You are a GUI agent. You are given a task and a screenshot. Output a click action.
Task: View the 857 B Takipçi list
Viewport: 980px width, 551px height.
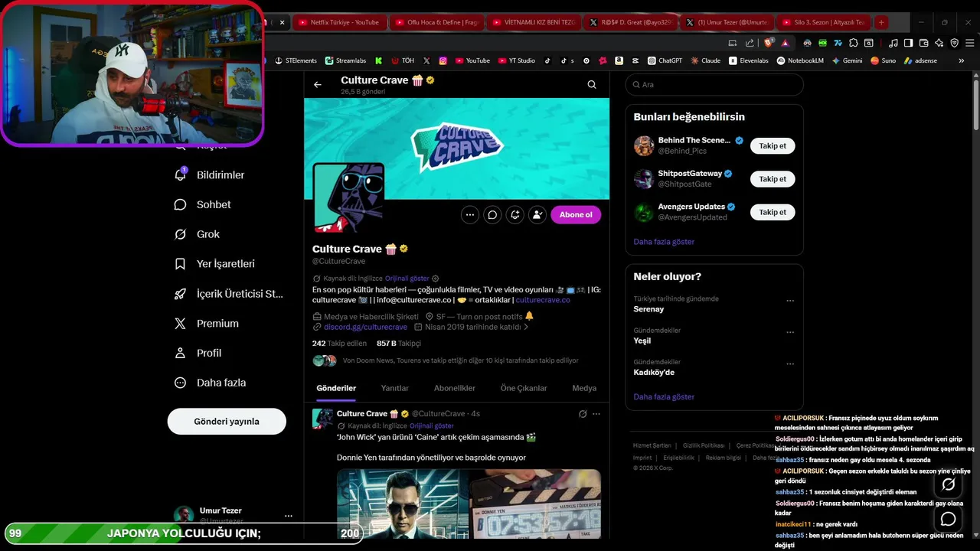click(x=399, y=344)
